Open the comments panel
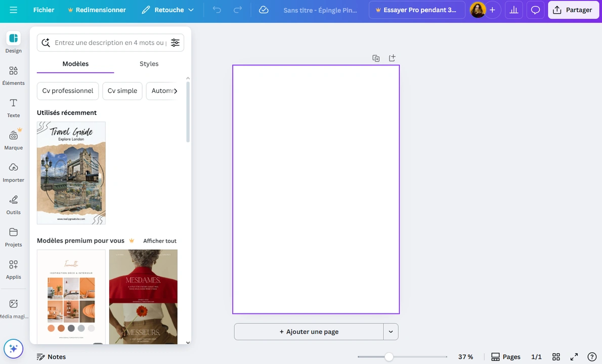602x364 pixels. pyautogui.click(x=535, y=10)
